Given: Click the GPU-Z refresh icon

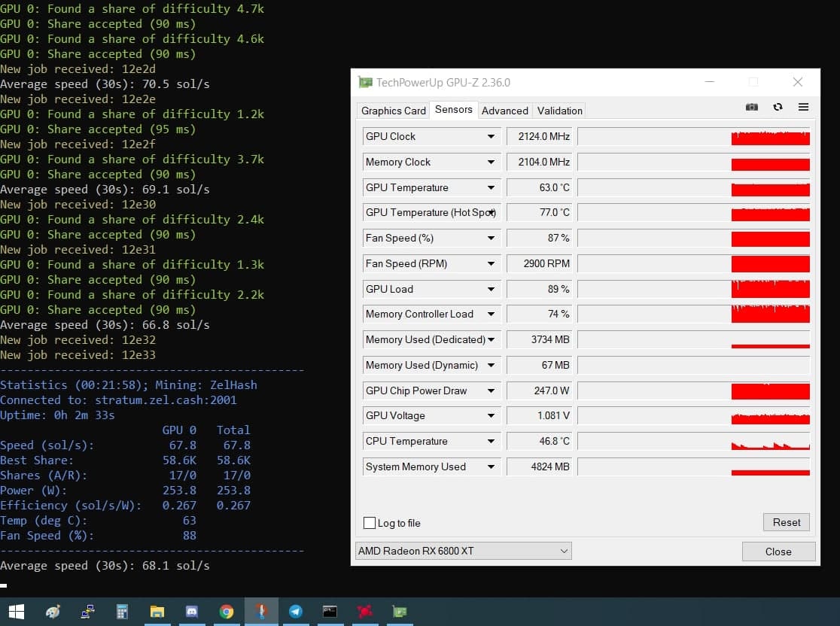Looking at the screenshot, I should pyautogui.click(x=778, y=107).
